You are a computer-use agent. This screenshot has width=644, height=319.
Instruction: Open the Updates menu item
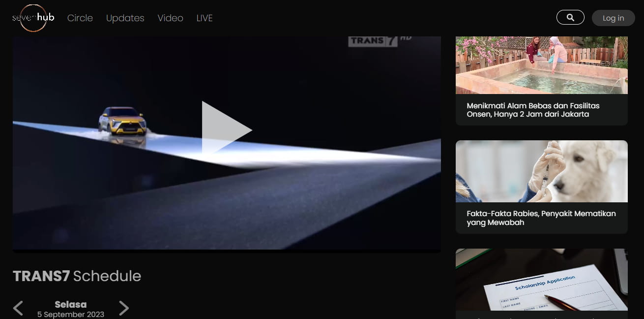[125, 18]
